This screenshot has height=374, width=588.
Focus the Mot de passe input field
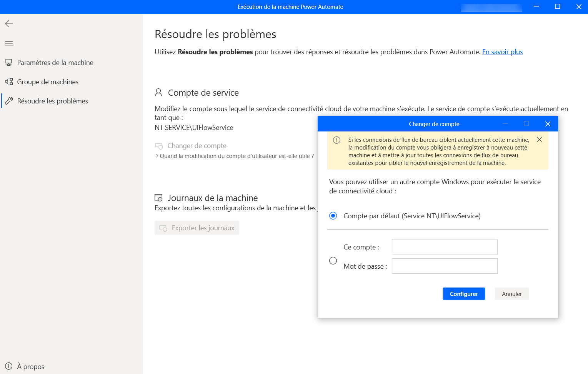pyautogui.click(x=445, y=266)
